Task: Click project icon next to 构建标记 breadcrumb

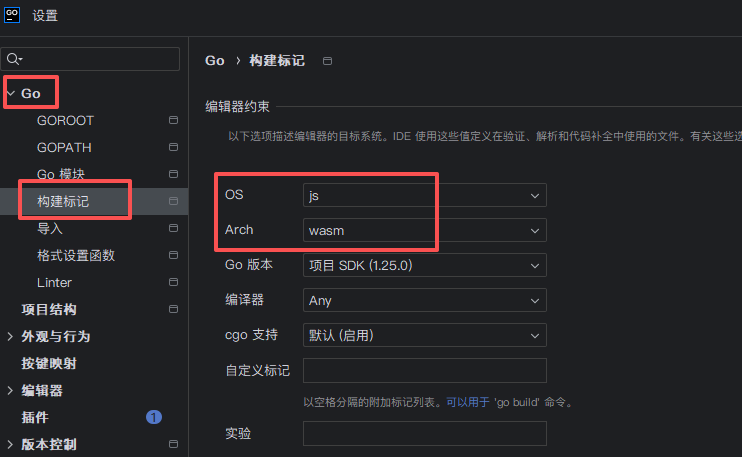Action: click(327, 61)
